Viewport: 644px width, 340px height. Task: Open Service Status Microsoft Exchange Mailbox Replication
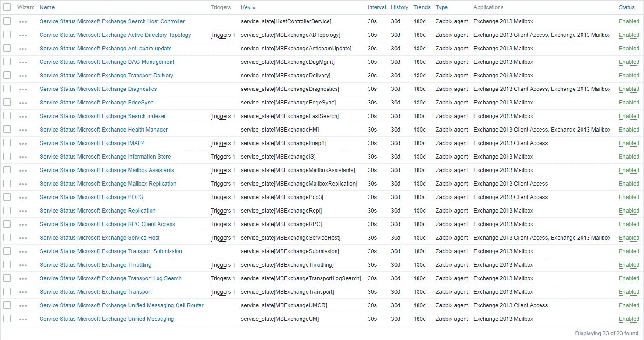click(x=108, y=184)
